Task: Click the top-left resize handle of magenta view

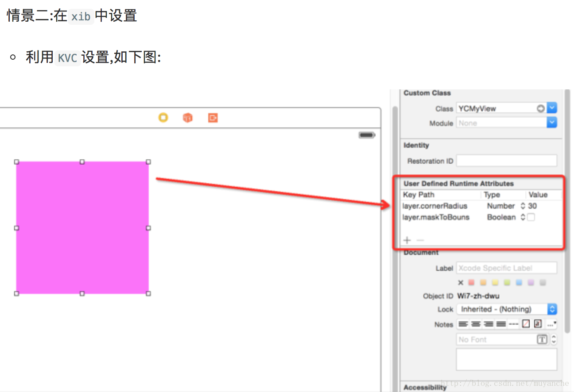Action: [x=16, y=162]
